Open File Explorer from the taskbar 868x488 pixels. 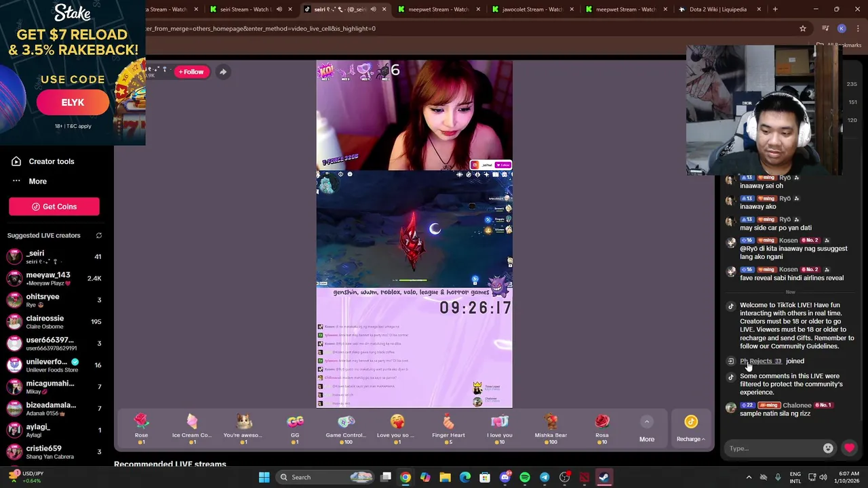coord(445,477)
